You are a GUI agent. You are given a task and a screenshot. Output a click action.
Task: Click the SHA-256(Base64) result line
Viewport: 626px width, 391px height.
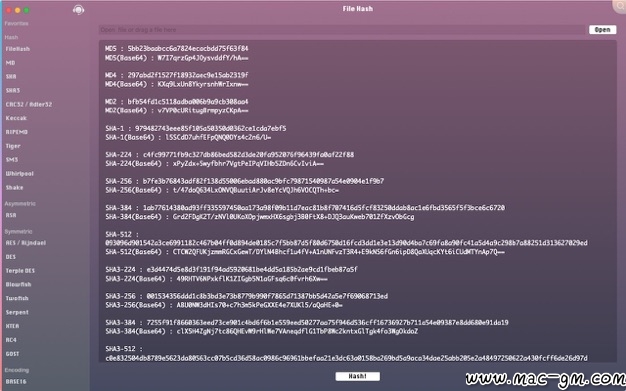click(x=222, y=191)
